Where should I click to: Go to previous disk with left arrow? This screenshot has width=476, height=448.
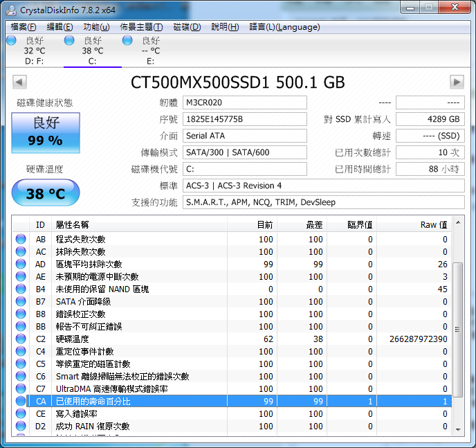click(19, 82)
